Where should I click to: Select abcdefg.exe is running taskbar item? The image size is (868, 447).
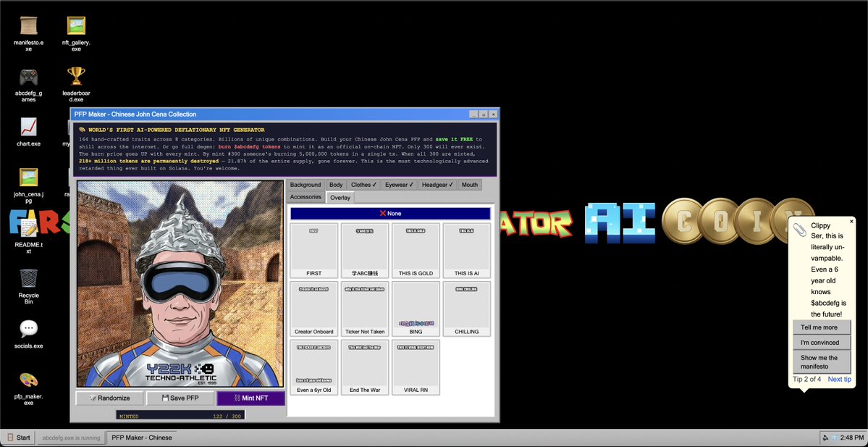point(71,438)
